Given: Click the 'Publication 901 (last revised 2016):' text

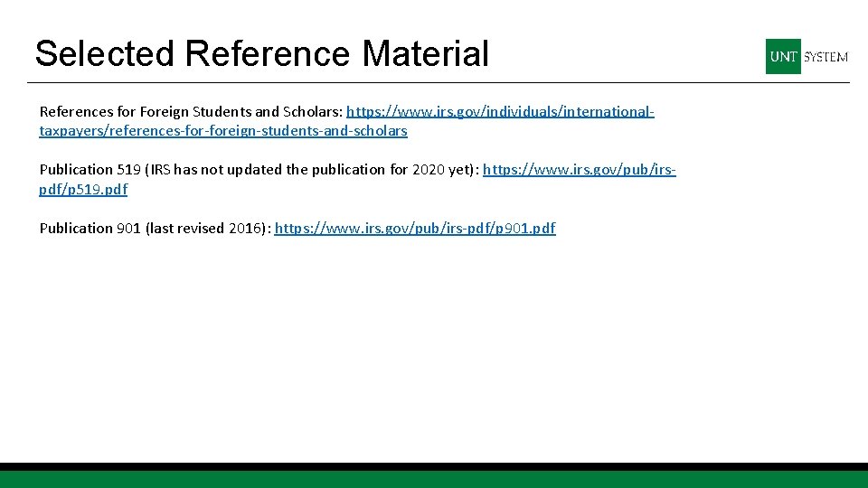Looking at the screenshot, I should (156, 229).
